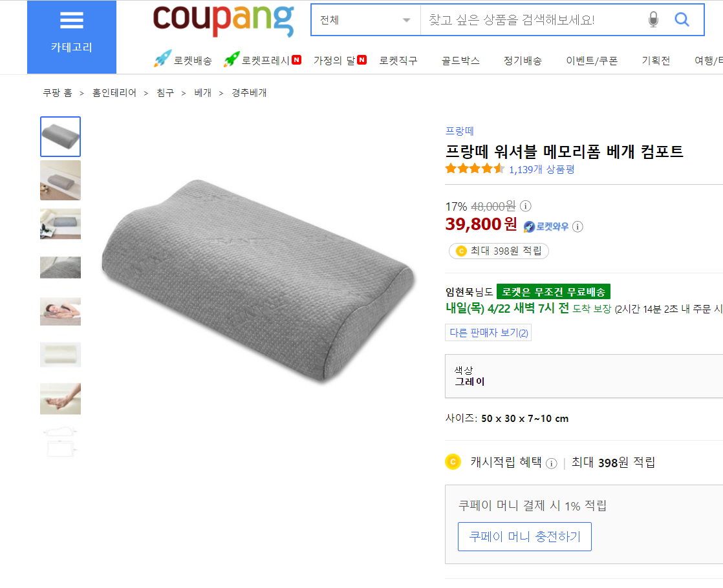Select the fabric close-up thumbnail
This screenshot has height=588, width=723.
[60, 268]
